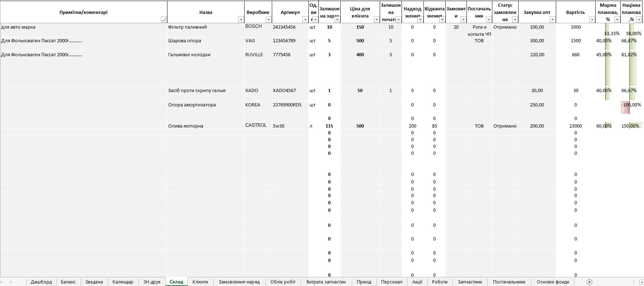Screen dimensions: 644x286
Task: Select cell 'Олива моторна'
Action: (206, 125)
